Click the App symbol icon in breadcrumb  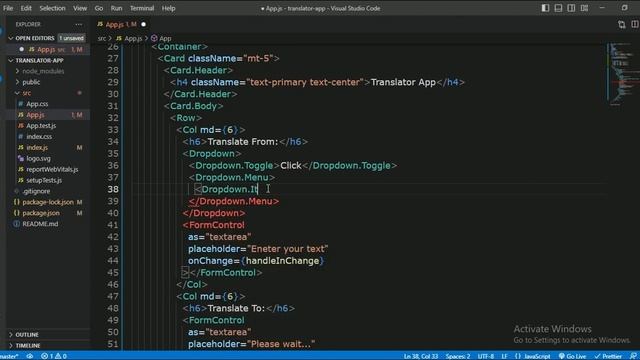pyautogui.click(x=154, y=38)
